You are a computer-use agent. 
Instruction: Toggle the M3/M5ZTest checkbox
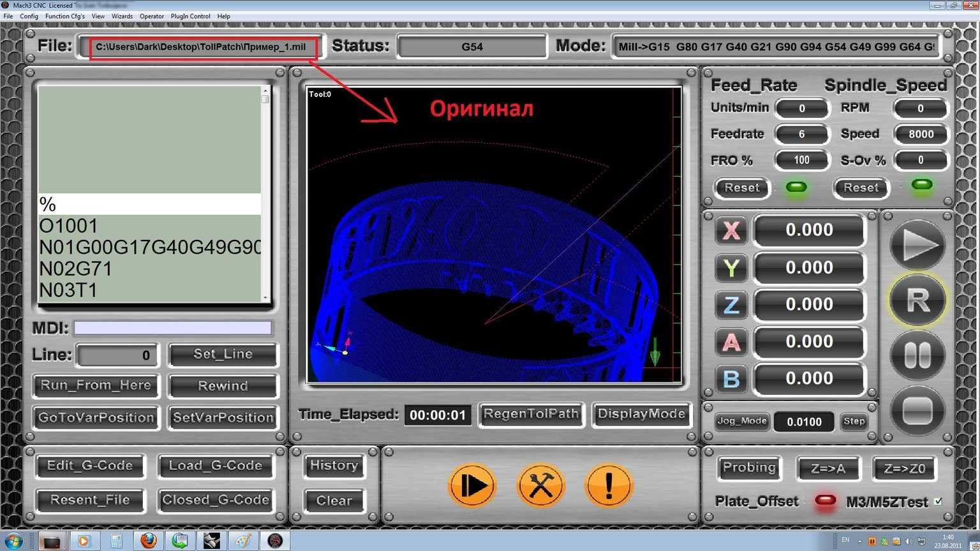point(938,502)
